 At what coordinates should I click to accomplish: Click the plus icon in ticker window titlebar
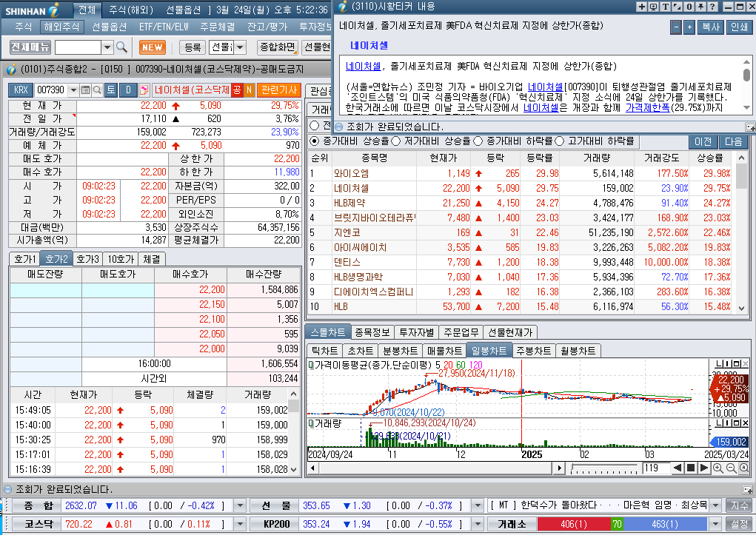[x=641, y=6]
